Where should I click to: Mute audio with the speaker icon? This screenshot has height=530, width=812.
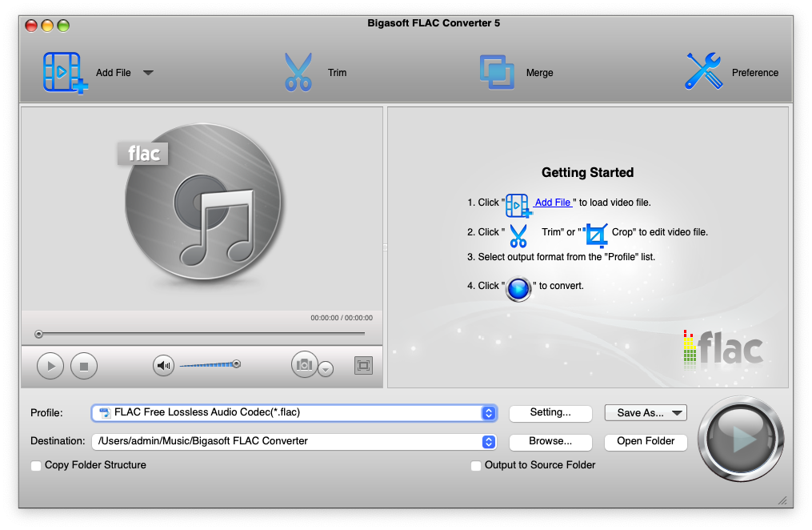tap(164, 365)
